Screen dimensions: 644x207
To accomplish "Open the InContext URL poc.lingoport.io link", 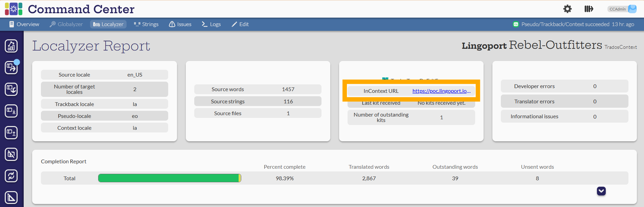I will click(441, 91).
